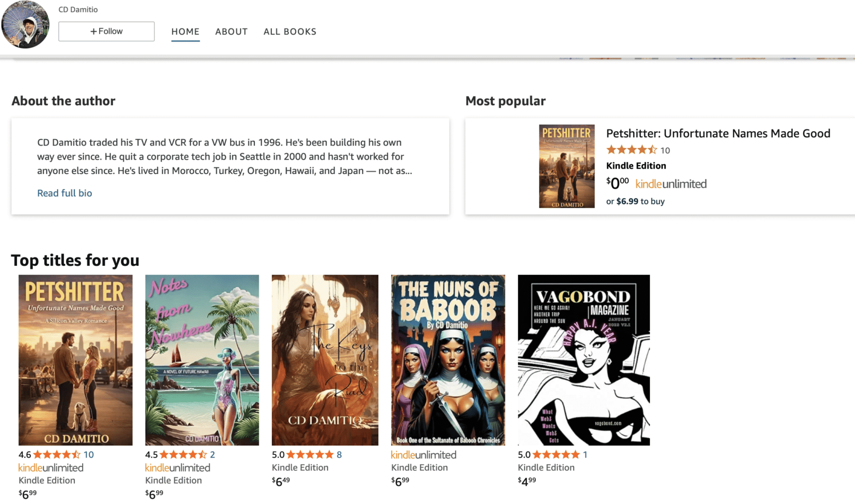Screen dimensions: 855x504
Task: Click the Kindle Edition label in Most popular
Action: point(636,165)
